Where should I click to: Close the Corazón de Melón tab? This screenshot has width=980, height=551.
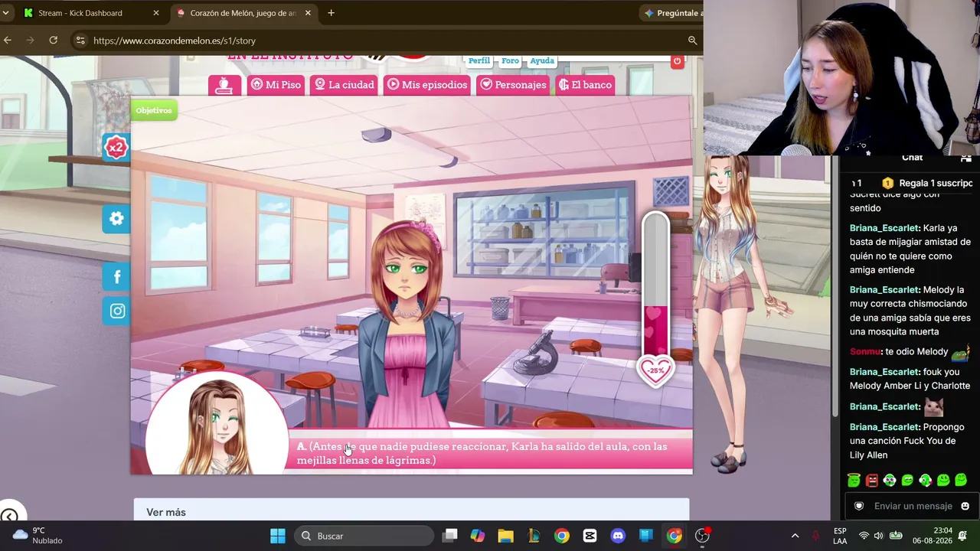pyautogui.click(x=308, y=13)
